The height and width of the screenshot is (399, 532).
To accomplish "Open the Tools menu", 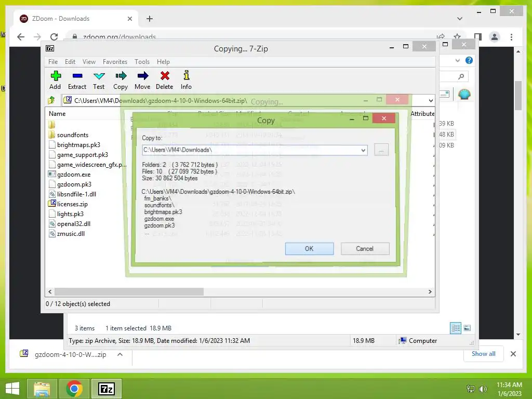I will 142,62.
